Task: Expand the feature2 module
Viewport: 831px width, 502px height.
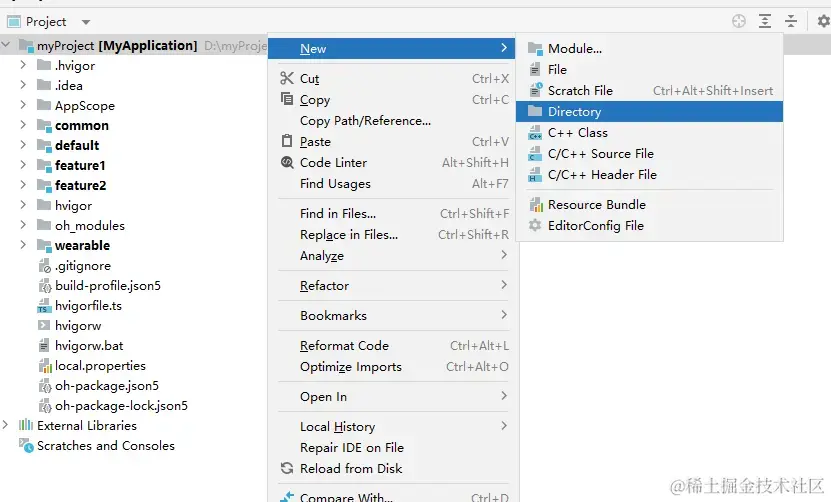Action: 23,184
